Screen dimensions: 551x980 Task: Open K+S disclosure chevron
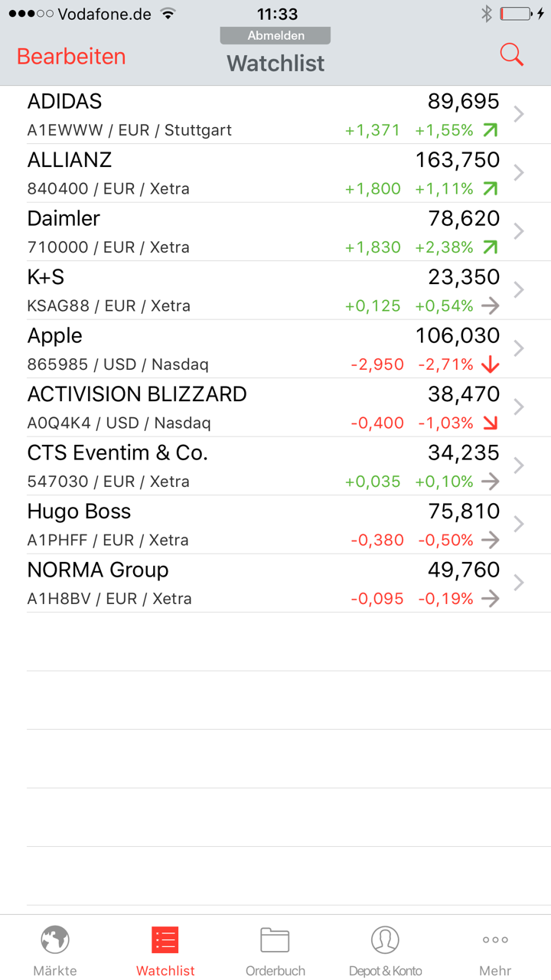pos(520,290)
